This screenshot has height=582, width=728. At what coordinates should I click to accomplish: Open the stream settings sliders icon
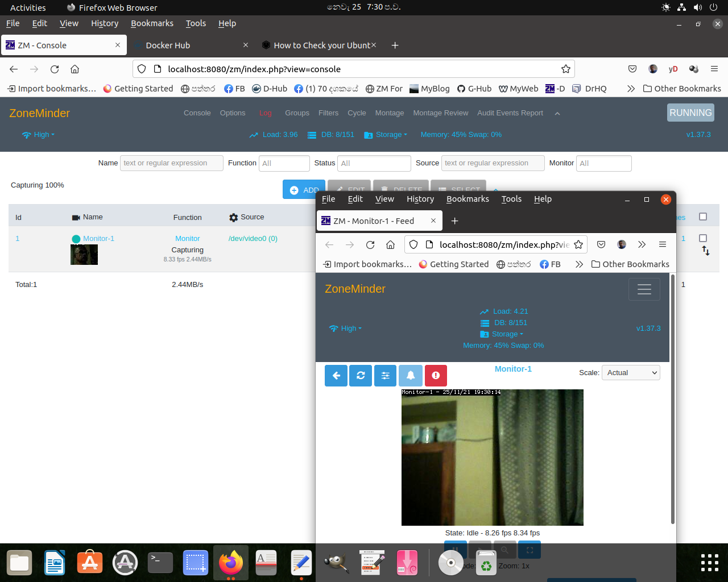click(386, 375)
